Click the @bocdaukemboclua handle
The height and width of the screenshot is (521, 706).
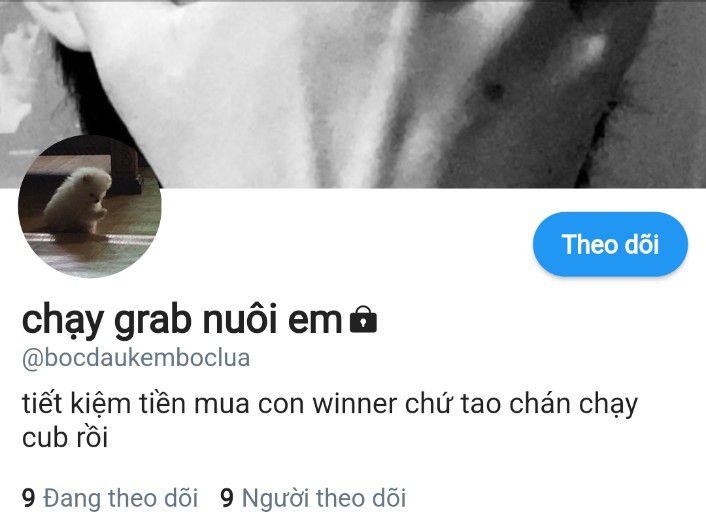[136, 359]
